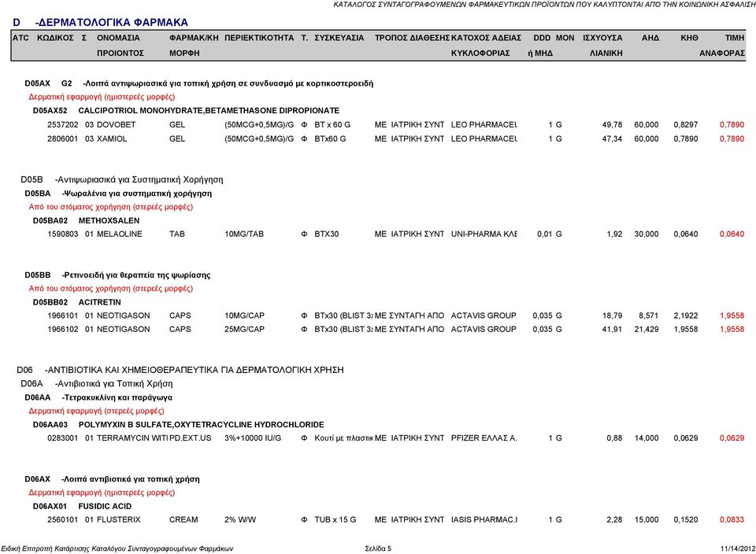The image size is (756, 554).
Task: Select the XAMIOL product name
Action: [112, 138]
